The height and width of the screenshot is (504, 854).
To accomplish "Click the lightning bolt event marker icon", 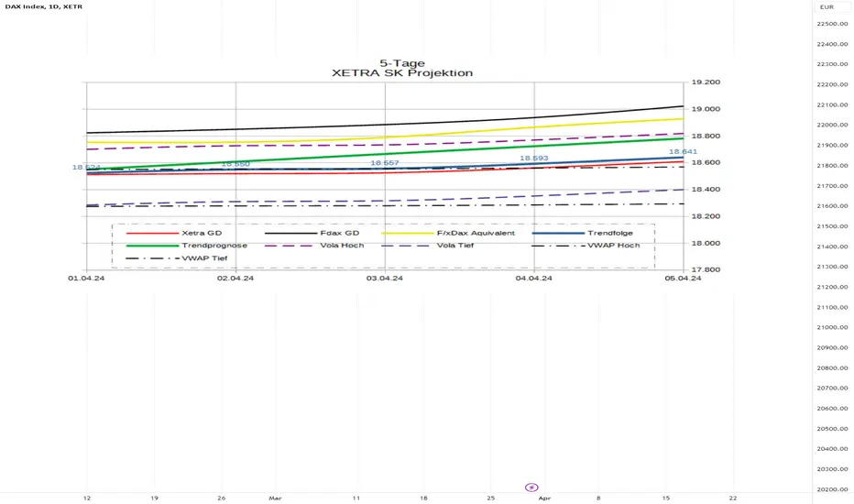I will tap(531, 488).
